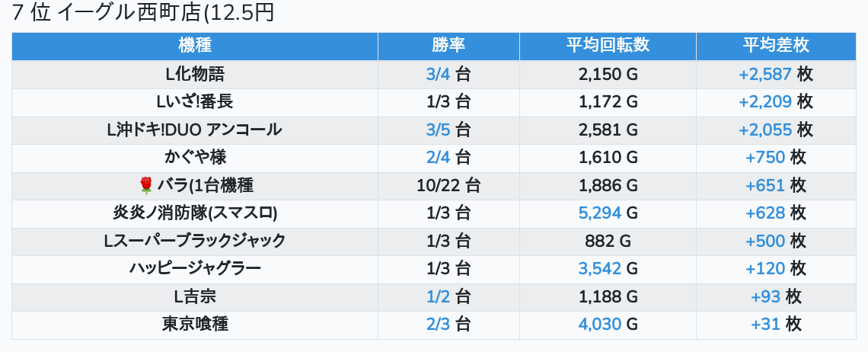The height and width of the screenshot is (352, 868).
Task: Click the 3/4 win rate value
Action: click(438, 75)
